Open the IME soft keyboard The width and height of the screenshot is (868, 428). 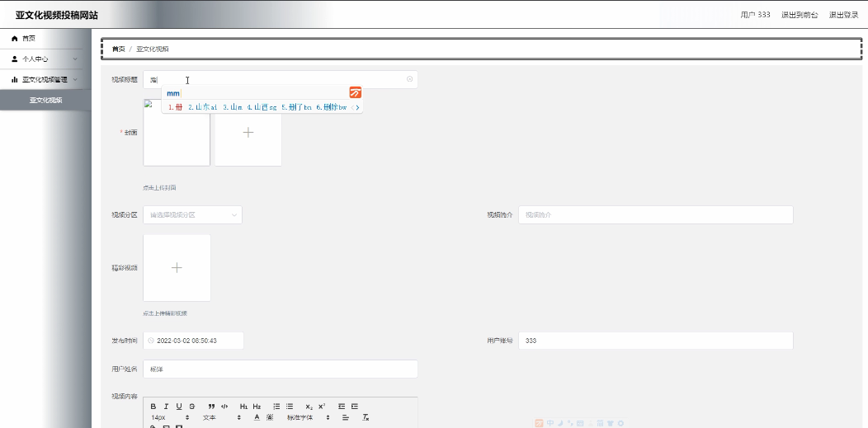[580, 424]
